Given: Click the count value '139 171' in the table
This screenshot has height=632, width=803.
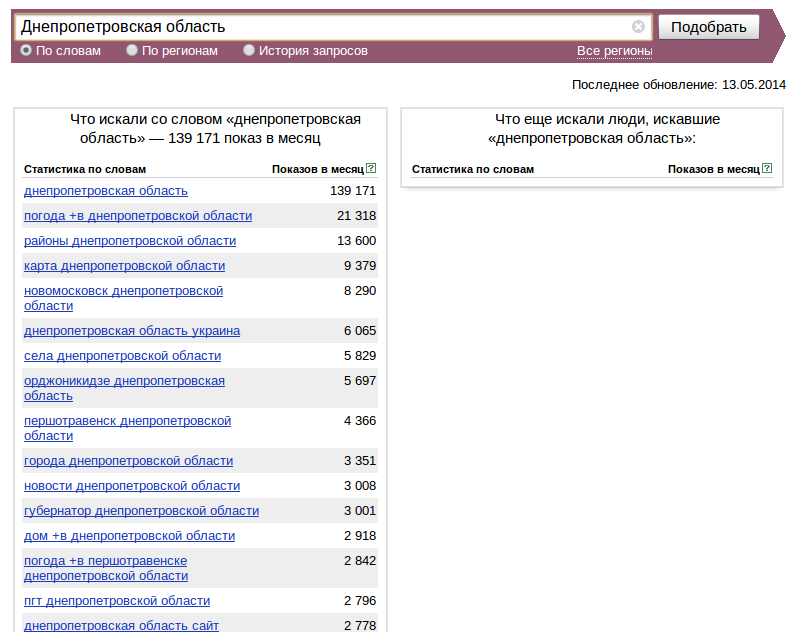Looking at the screenshot, I should [x=353, y=191].
